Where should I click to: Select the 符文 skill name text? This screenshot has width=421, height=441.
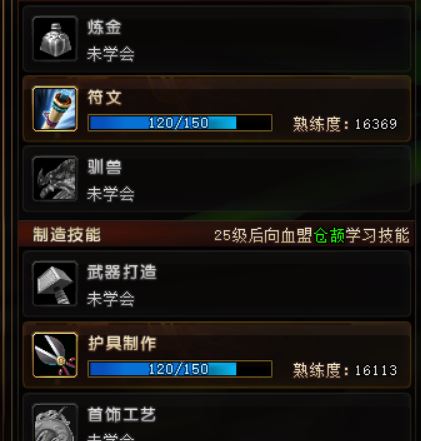coord(104,97)
